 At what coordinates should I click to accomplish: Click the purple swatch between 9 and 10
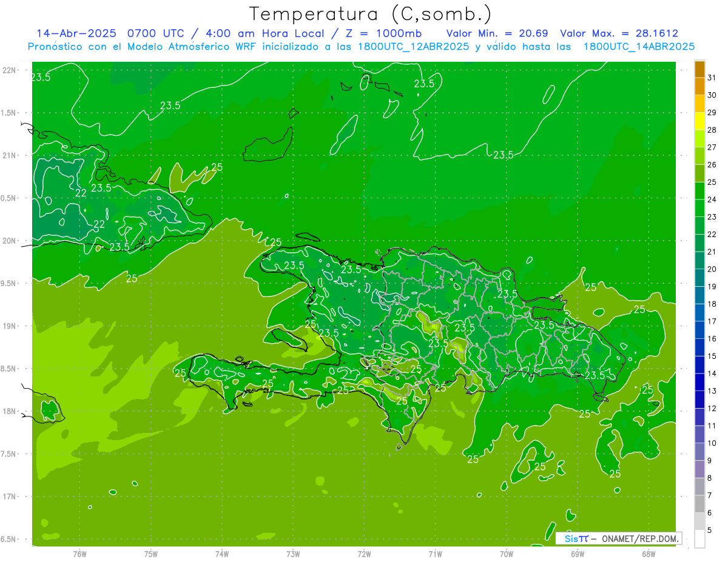click(700, 452)
